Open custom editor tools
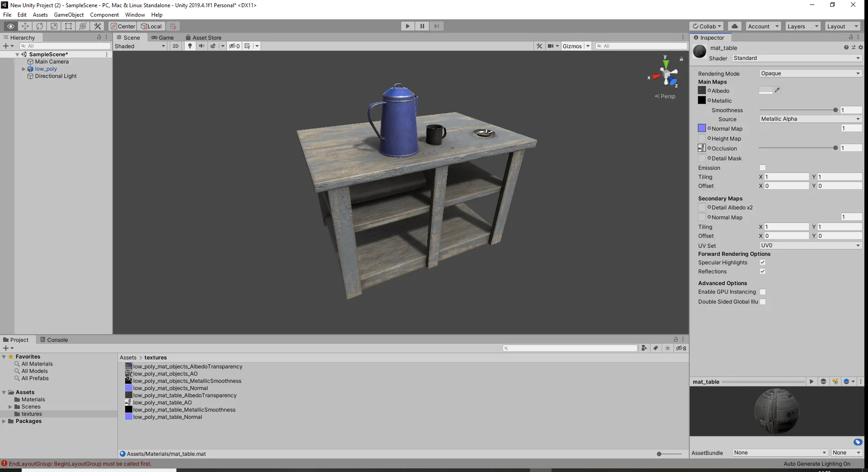Viewport: 868px width, 472px height. point(97,26)
